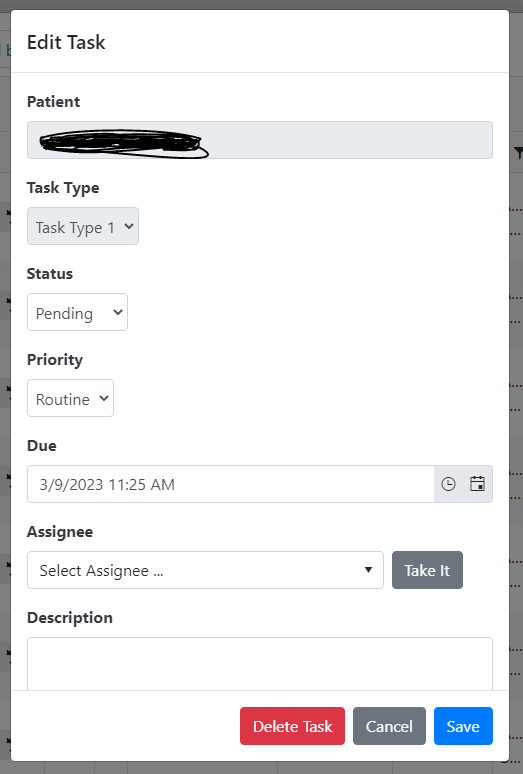This screenshot has height=774, width=523.
Task: Open the Routine priority dropdown
Action: (x=71, y=398)
